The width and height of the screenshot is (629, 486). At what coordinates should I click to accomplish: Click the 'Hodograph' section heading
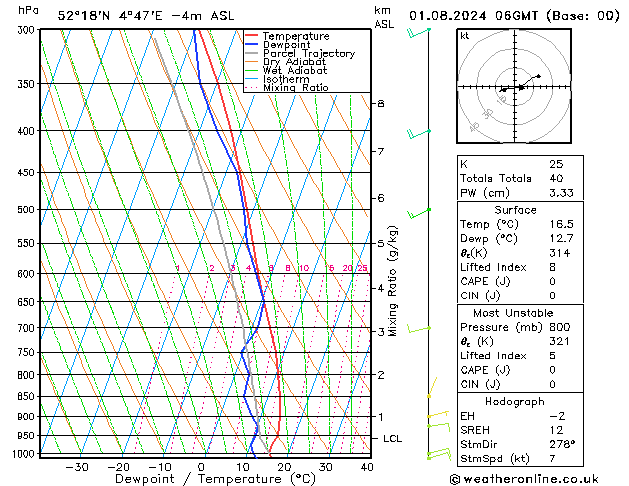coord(515,401)
